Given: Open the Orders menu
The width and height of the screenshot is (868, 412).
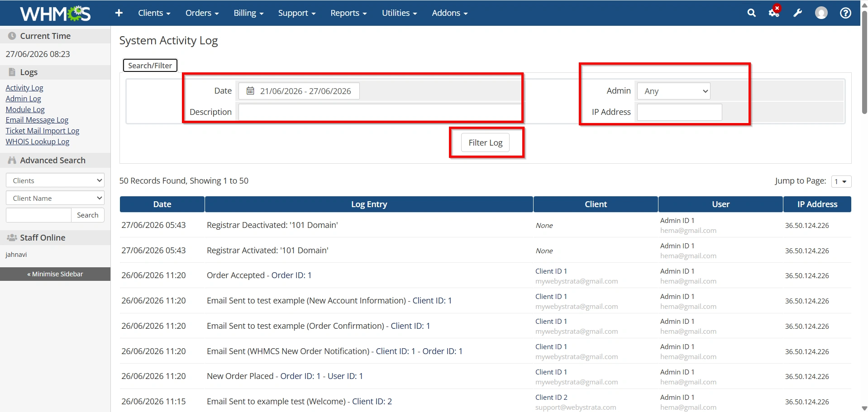Looking at the screenshot, I should [x=202, y=13].
